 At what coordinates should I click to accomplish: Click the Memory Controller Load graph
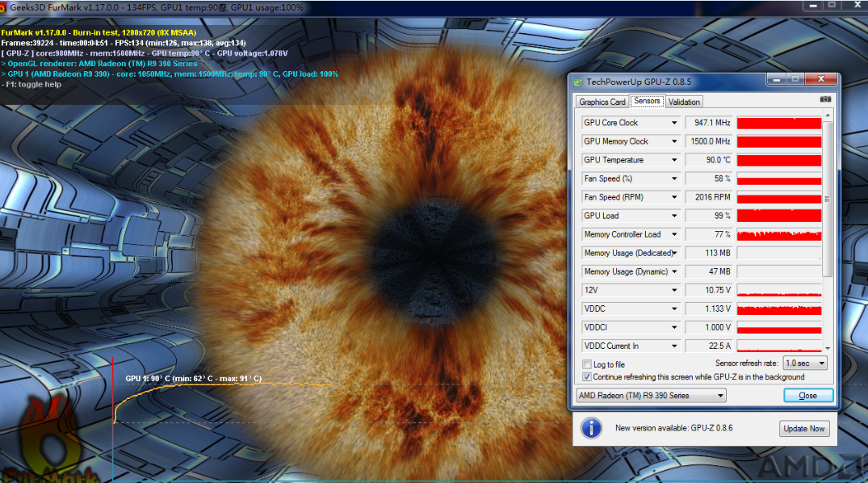point(779,235)
